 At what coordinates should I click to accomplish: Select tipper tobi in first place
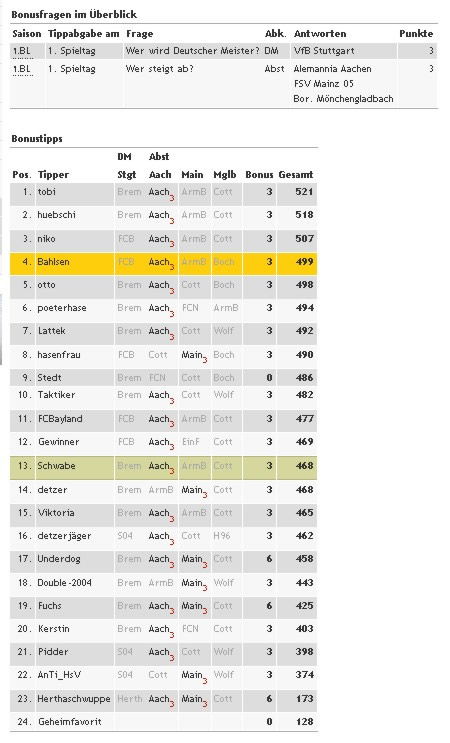coord(46,192)
